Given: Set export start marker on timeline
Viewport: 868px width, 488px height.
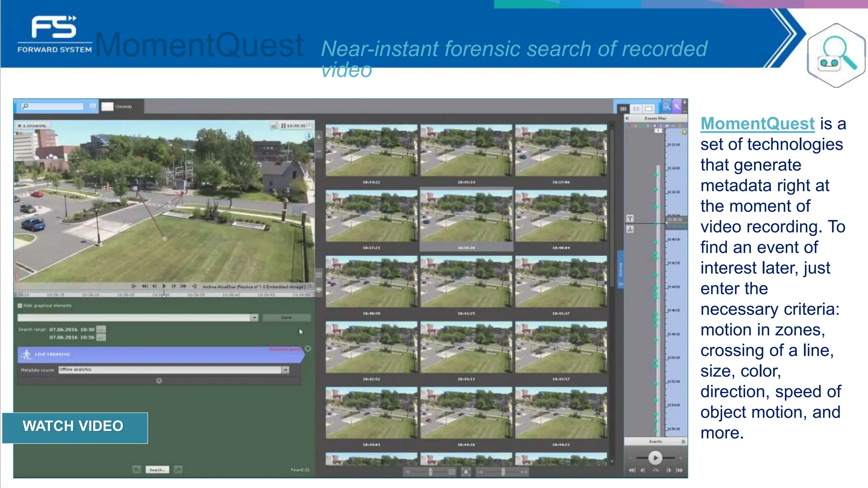Looking at the screenshot, I should (630, 218).
